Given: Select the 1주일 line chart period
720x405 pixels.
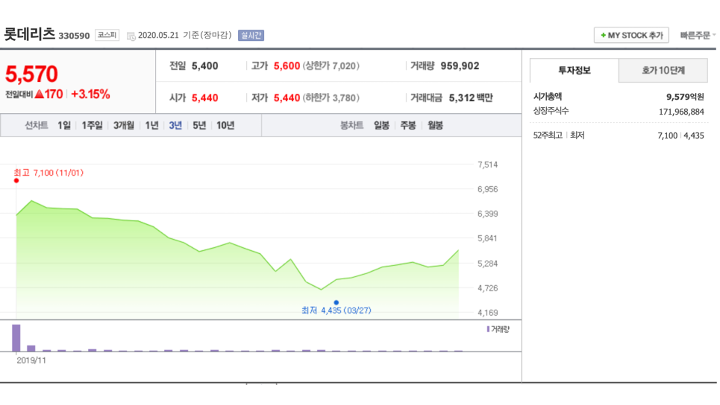Looking at the screenshot, I should [x=92, y=125].
